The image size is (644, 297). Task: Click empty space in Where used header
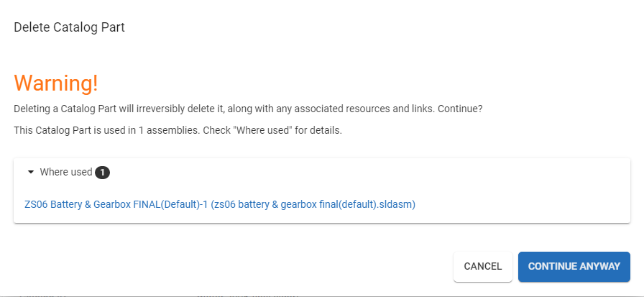pos(359,173)
